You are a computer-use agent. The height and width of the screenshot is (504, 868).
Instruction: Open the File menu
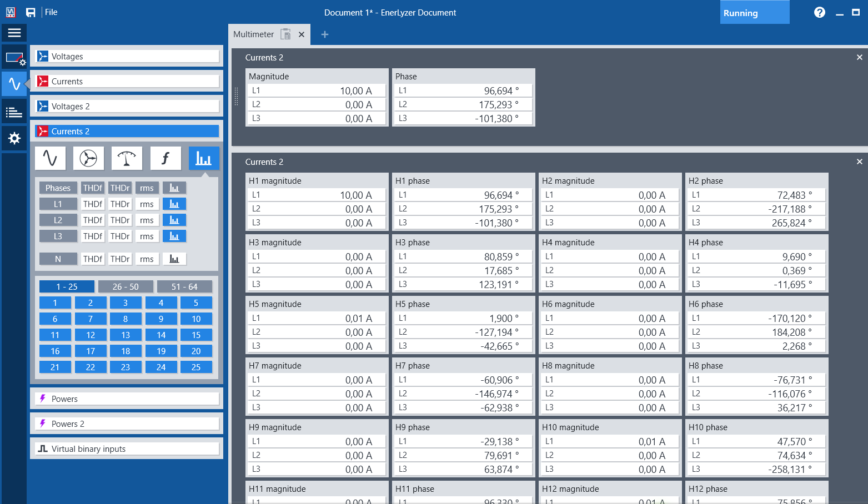click(51, 12)
